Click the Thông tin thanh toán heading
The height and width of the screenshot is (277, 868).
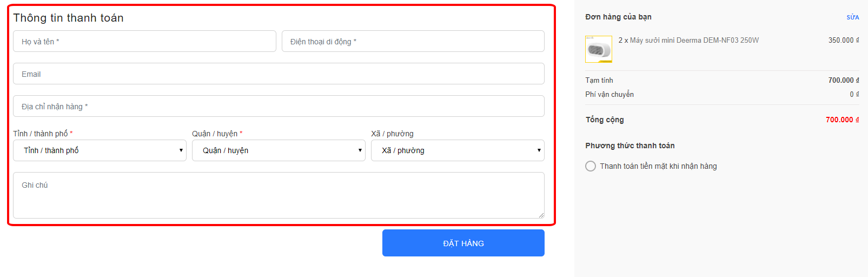tap(68, 18)
